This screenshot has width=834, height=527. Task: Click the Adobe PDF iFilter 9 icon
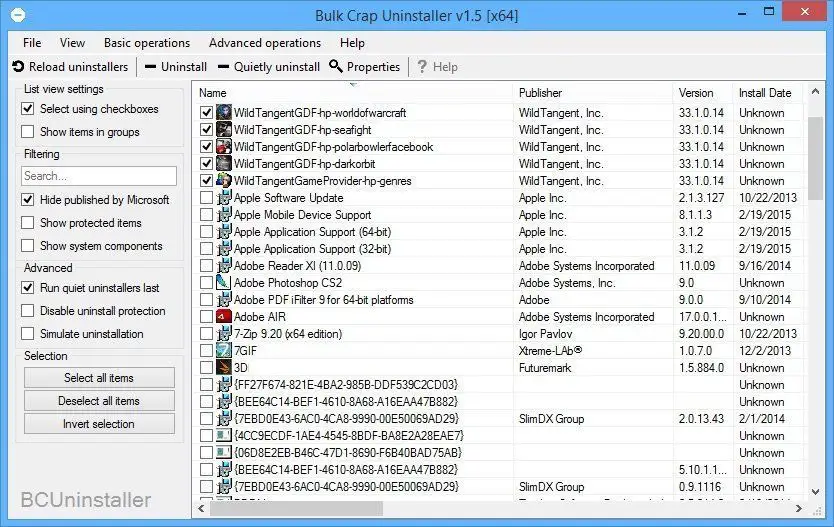coord(224,299)
